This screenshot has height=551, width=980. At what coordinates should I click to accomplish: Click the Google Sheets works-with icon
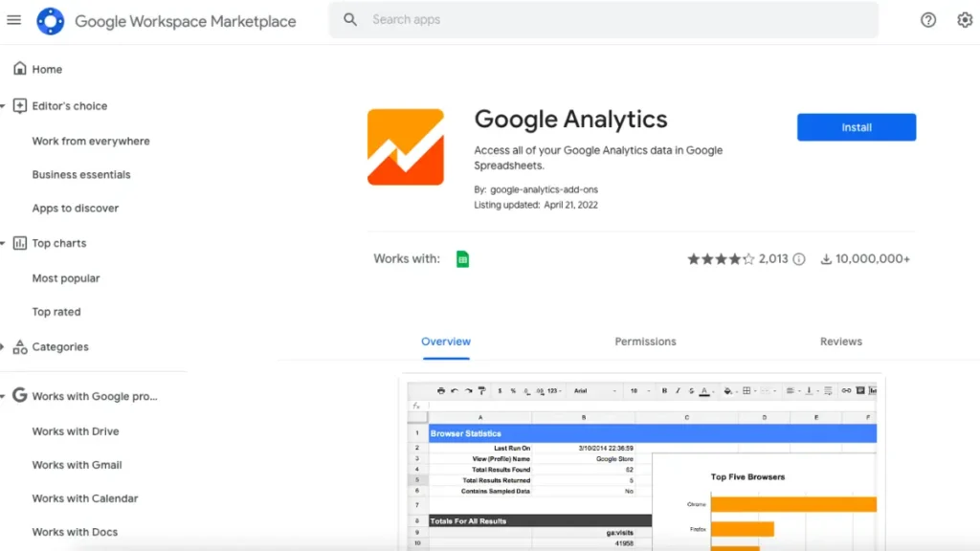pos(462,258)
